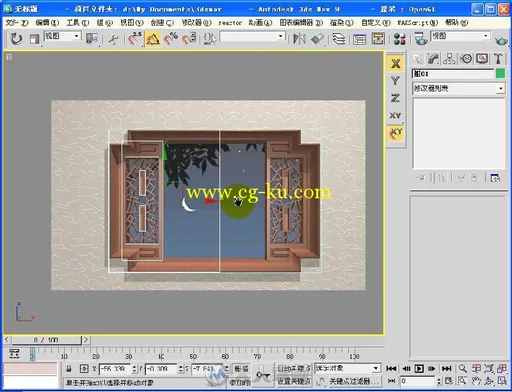
Task: Expand the Modifier List dropdown (修改器列表)
Action: click(x=459, y=88)
